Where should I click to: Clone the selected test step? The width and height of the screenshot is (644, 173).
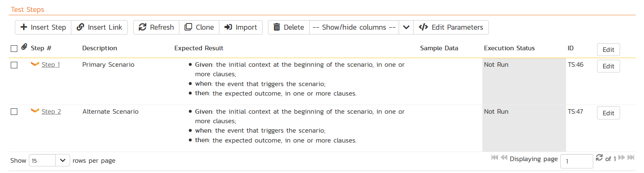click(x=199, y=27)
